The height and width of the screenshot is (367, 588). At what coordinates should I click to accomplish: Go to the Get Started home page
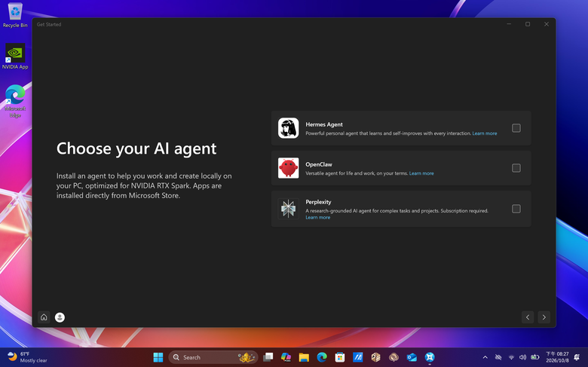(x=44, y=317)
